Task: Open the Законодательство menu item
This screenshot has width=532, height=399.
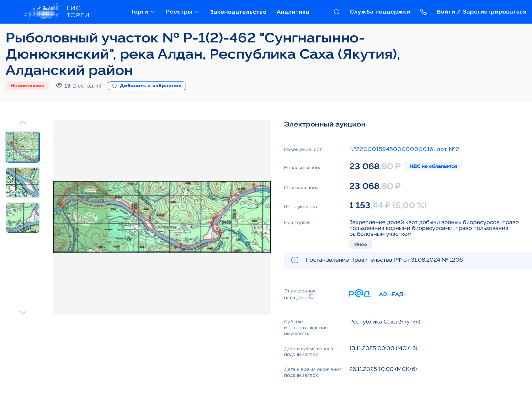Action: 238,12
